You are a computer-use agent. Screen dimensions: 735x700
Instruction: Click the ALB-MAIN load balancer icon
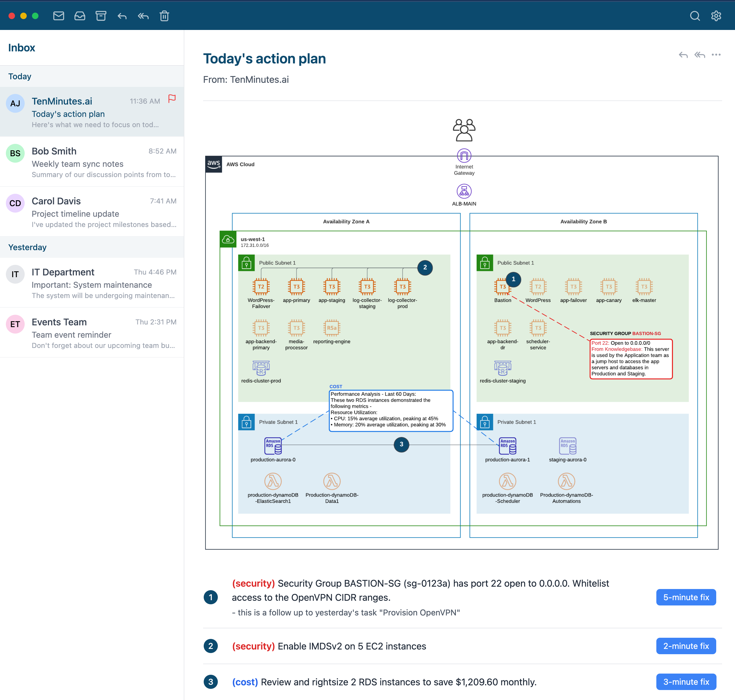(x=464, y=191)
